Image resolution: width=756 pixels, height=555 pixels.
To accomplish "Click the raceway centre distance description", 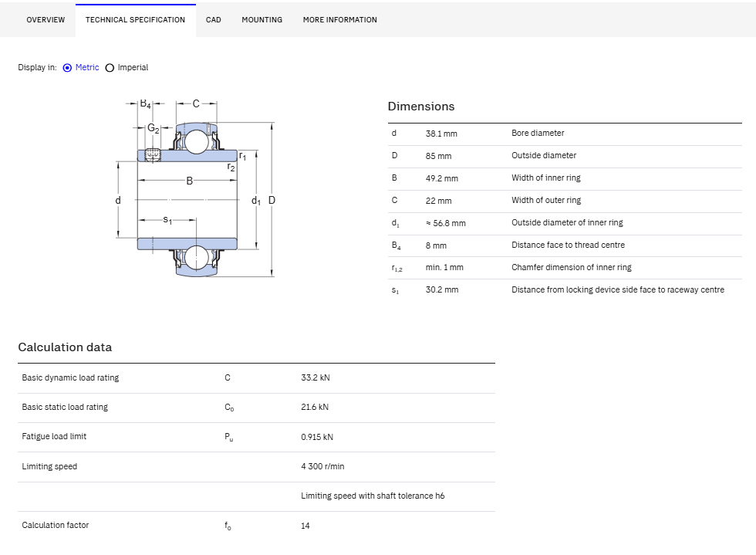I will point(618,289).
